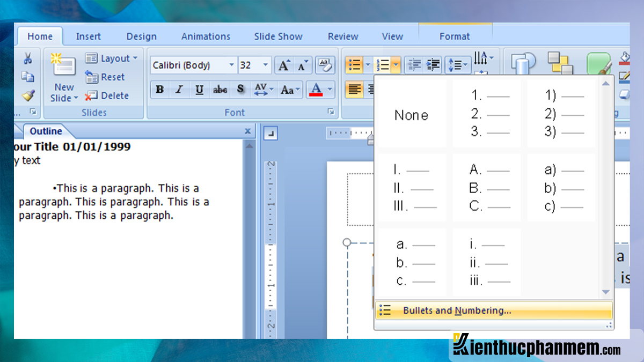Choose the a) b) c) numbering style

point(561,188)
